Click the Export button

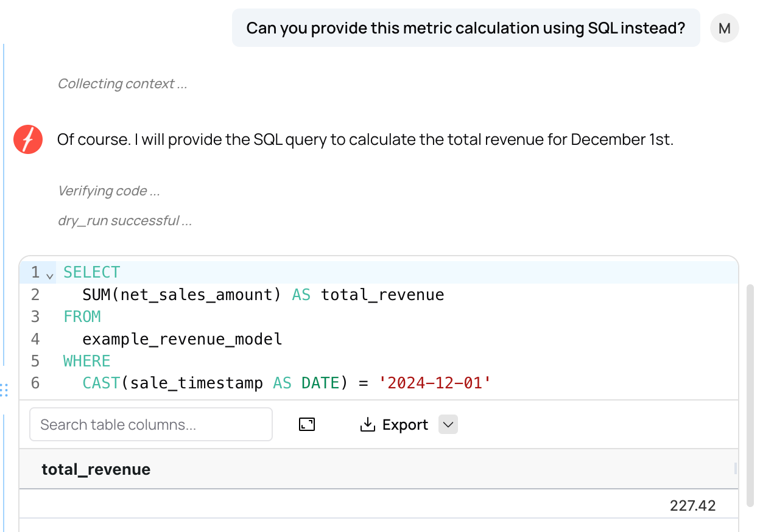[395, 425]
